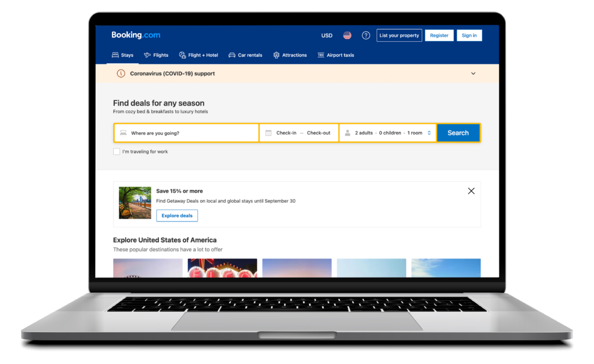Click the Booking.com logo

click(x=136, y=35)
